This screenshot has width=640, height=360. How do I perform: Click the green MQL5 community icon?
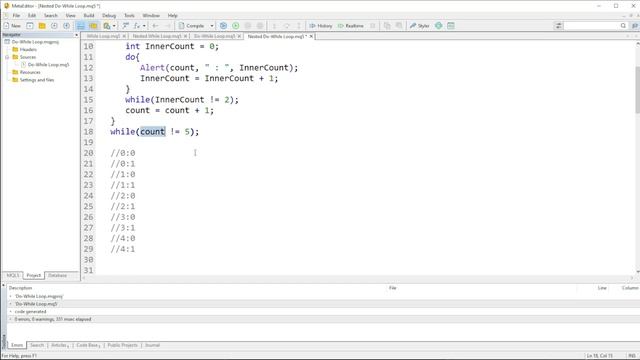(x=438, y=26)
